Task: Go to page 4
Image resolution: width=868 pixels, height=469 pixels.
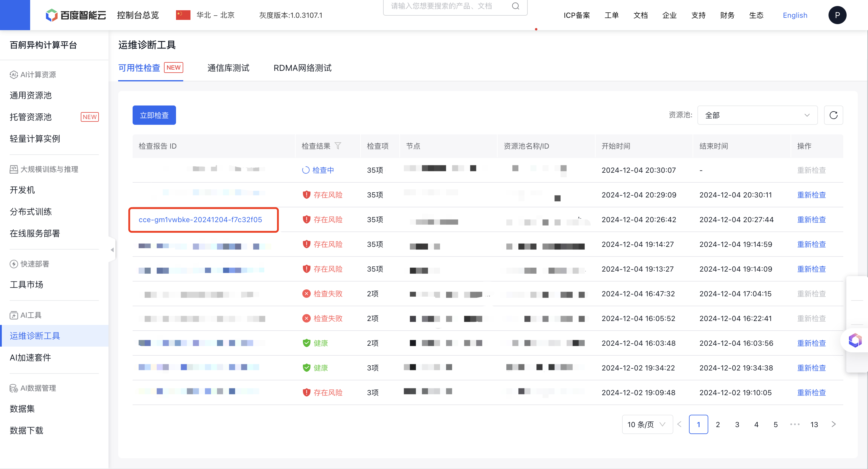Action: coord(756,424)
